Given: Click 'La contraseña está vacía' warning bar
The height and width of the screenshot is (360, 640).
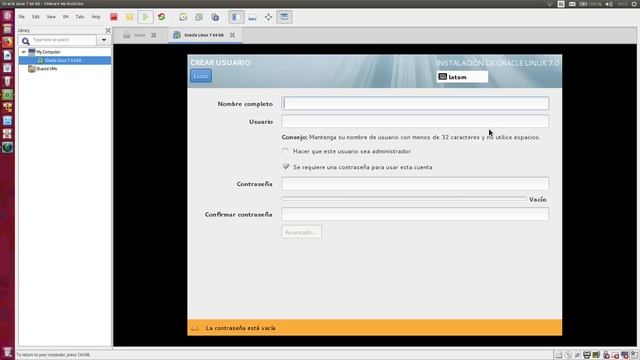Looking at the screenshot, I should [375, 328].
